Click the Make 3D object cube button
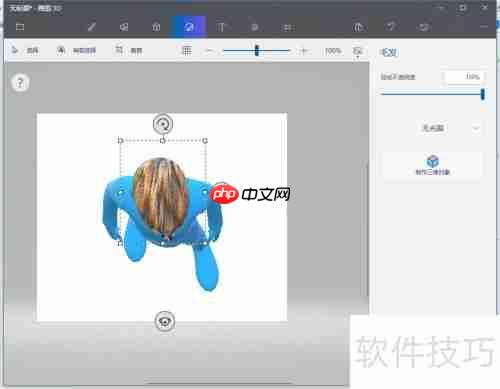 click(x=432, y=166)
